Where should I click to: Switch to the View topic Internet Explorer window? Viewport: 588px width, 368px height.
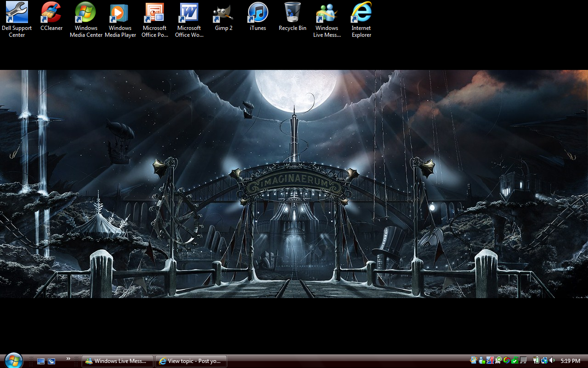pos(191,361)
